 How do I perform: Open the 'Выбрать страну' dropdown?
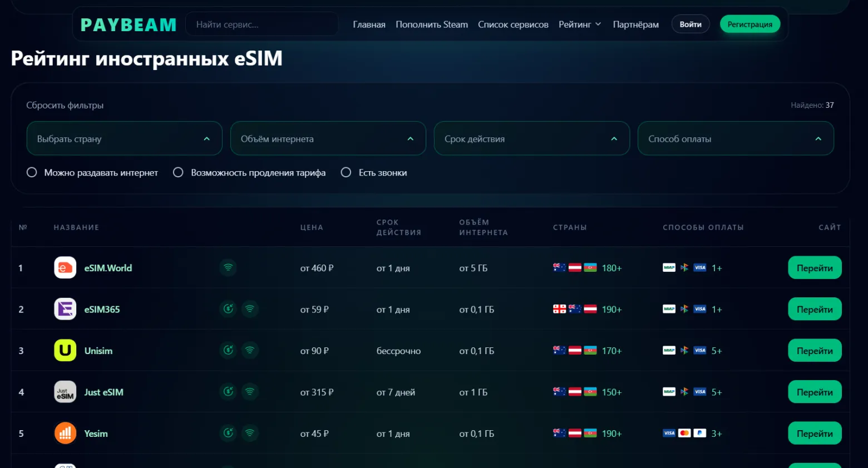tap(125, 138)
